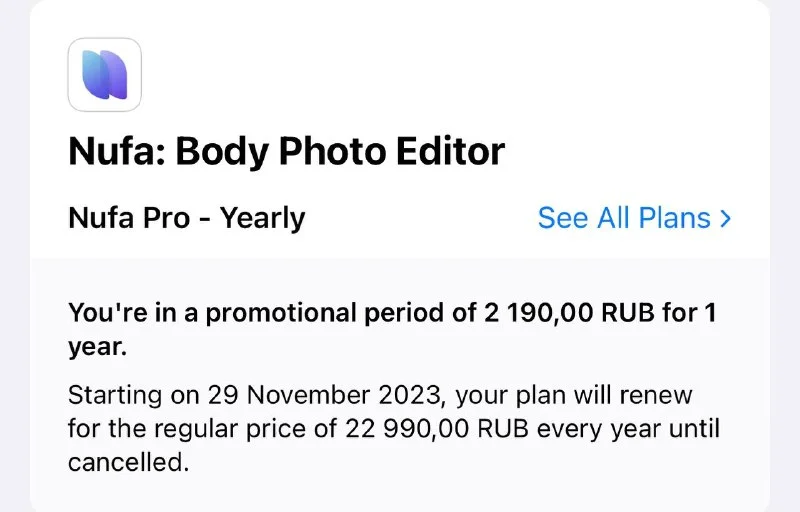Click the "Body Photo Editor" words in title

[341, 152]
